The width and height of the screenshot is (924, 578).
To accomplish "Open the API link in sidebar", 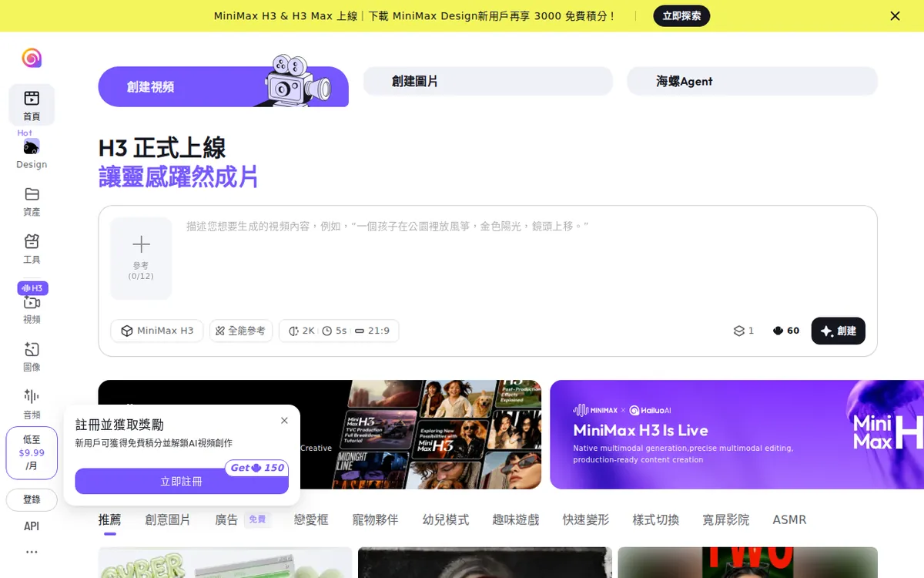I will (x=32, y=526).
